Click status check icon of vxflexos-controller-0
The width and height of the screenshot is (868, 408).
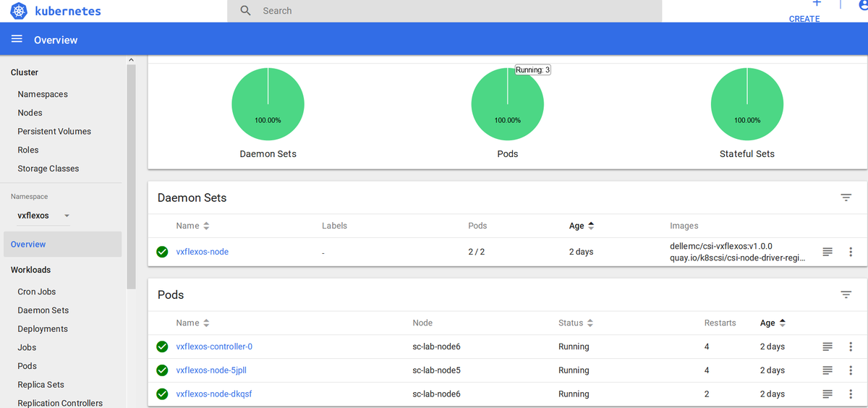[163, 347]
